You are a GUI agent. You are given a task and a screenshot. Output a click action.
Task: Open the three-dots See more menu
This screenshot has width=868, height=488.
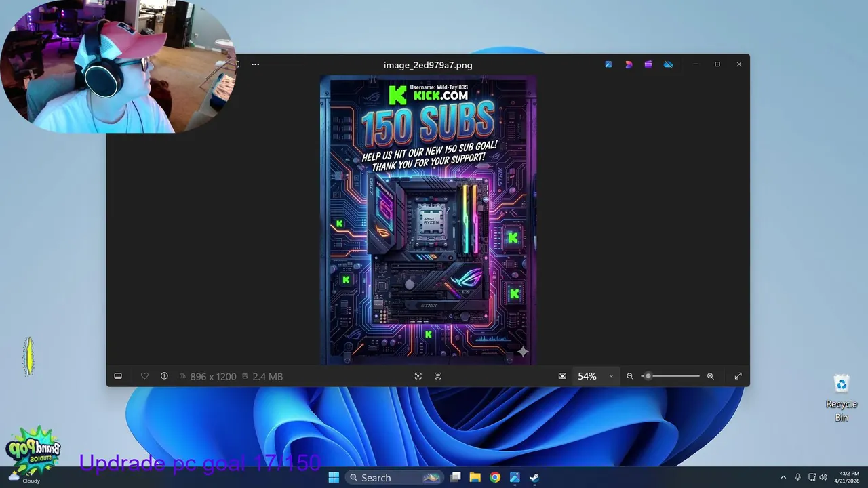(255, 64)
